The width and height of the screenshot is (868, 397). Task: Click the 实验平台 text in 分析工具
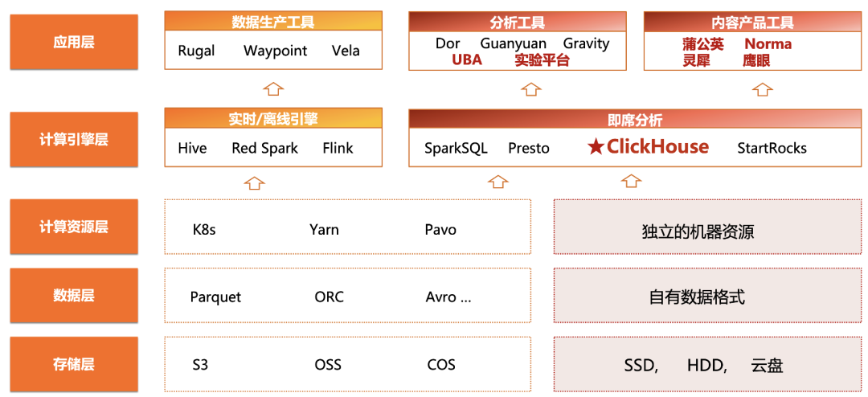click(542, 59)
